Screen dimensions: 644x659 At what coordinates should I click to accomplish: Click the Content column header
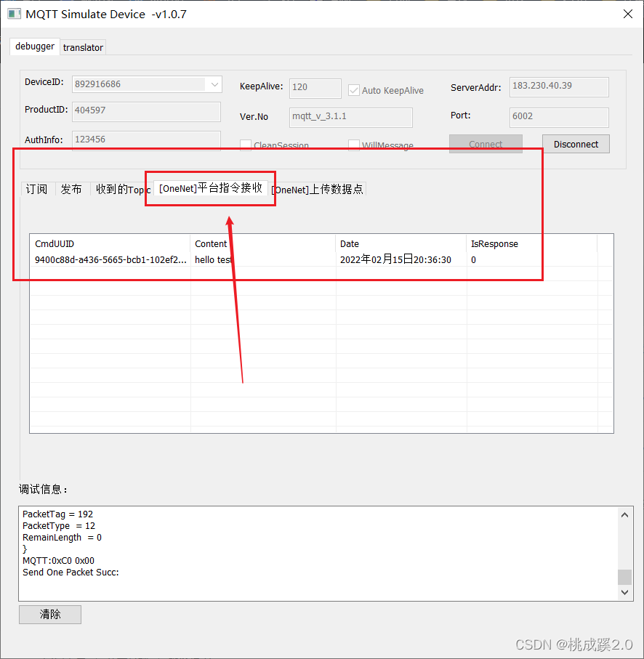pos(263,243)
